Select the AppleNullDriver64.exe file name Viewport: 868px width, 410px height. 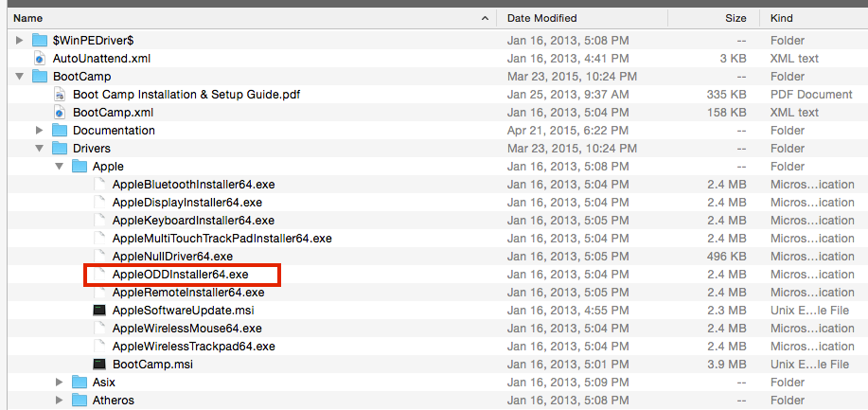(172, 257)
